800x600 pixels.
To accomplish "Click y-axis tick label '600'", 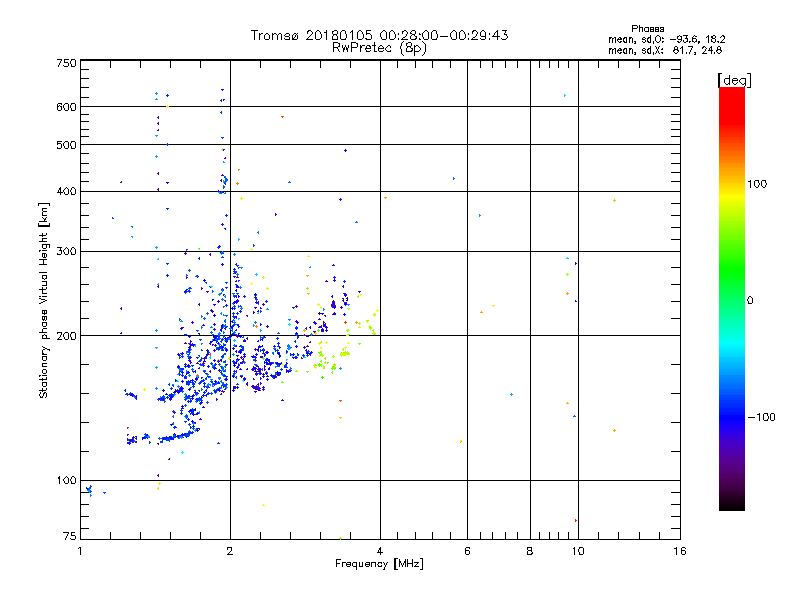I will point(66,107).
